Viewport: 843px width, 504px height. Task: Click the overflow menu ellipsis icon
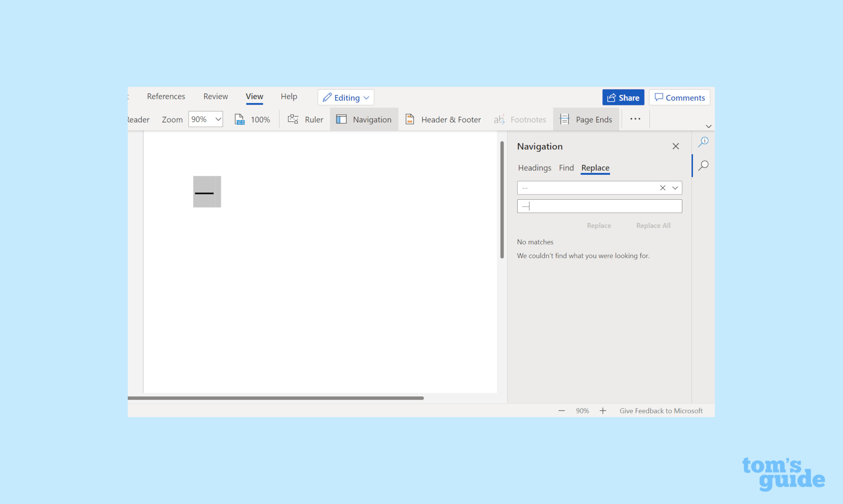pyautogui.click(x=635, y=119)
